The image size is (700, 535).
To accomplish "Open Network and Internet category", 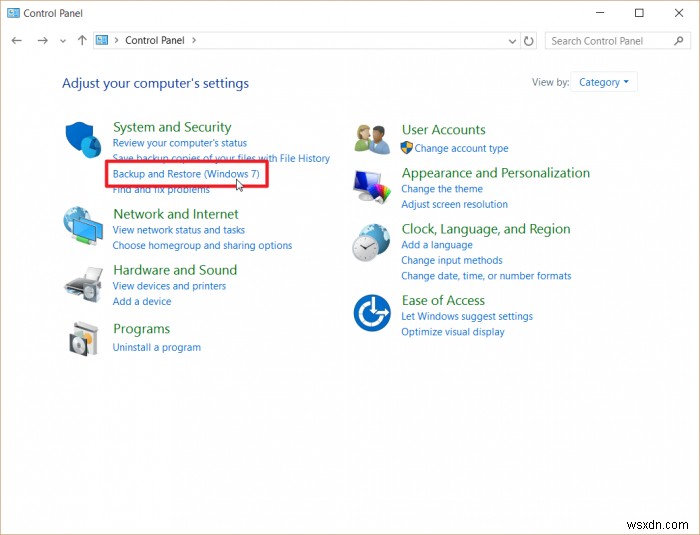I will click(176, 214).
